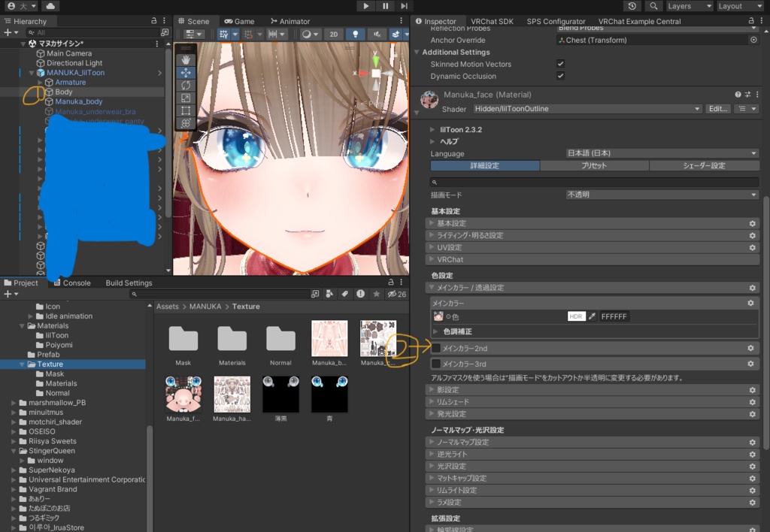Select the 詳細設定 button
The width and height of the screenshot is (770, 532).
coord(485,166)
